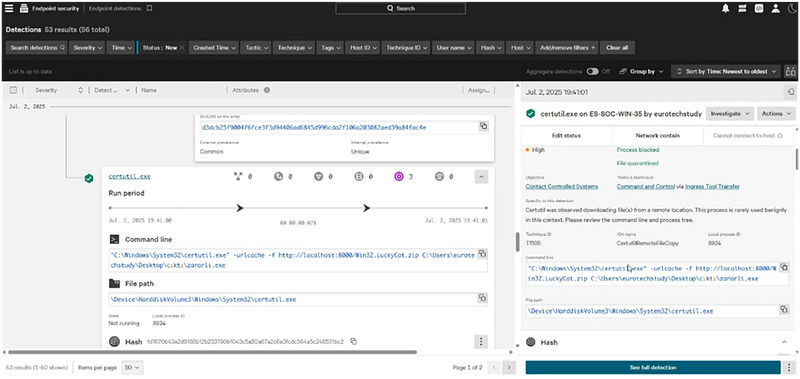Click the network connections globe icon
This screenshot has height=379, width=800.
point(278,176)
